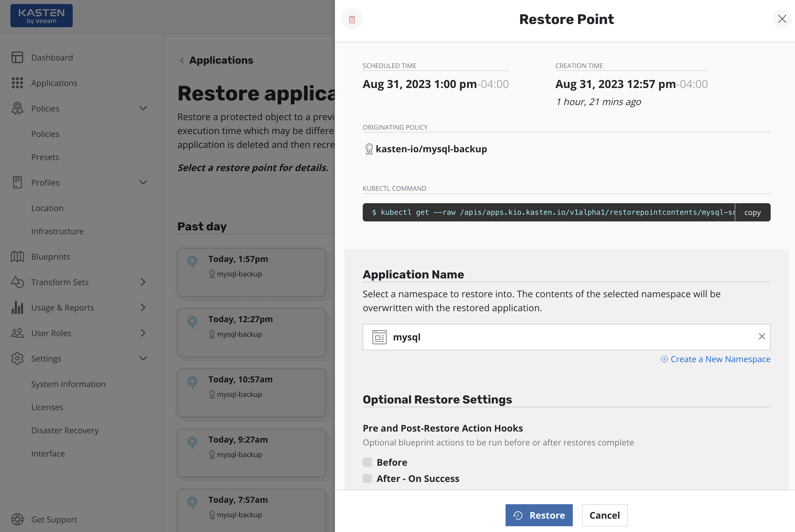The width and height of the screenshot is (795, 532).
Task: Open the Presets menu item
Action: (x=45, y=157)
